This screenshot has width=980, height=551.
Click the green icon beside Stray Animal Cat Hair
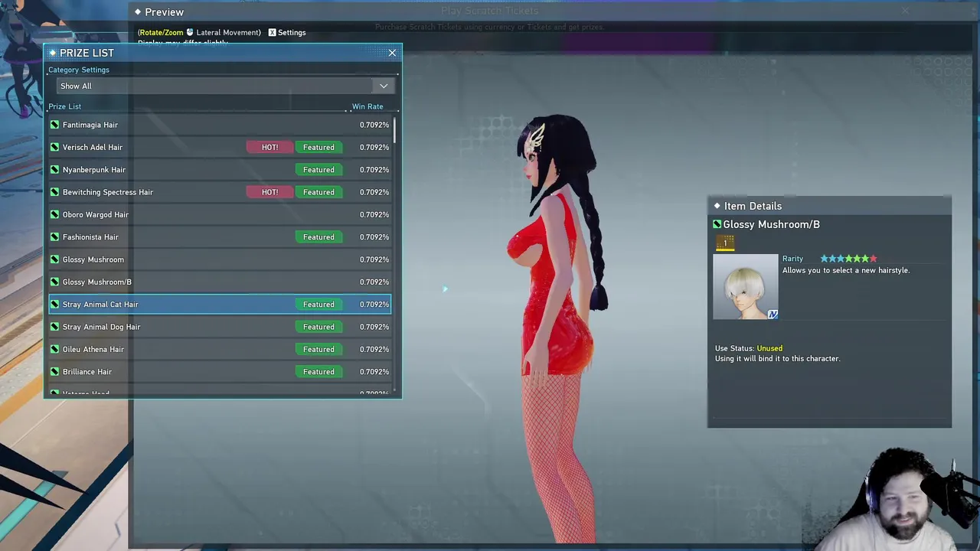click(54, 305)
